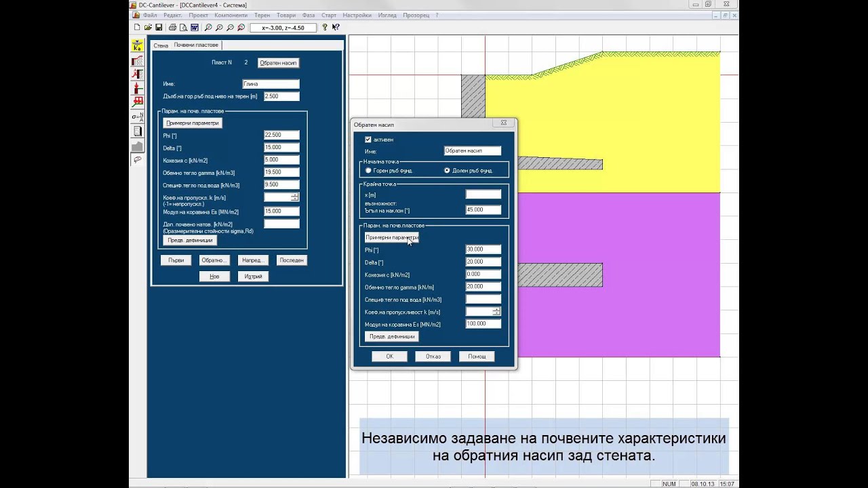This screenshot has height=488, width=868.
Task: Select the vehicle load sidebar icon
Action: (x=138, y=102)
